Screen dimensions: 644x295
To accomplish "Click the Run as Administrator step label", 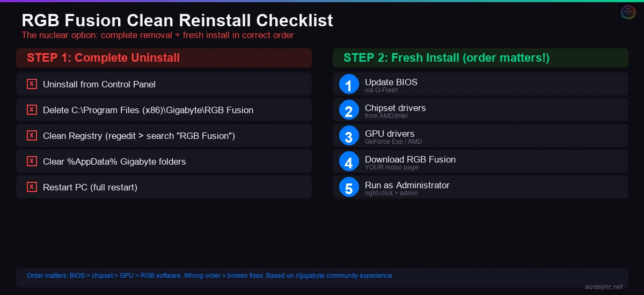I will click(407, 185).
